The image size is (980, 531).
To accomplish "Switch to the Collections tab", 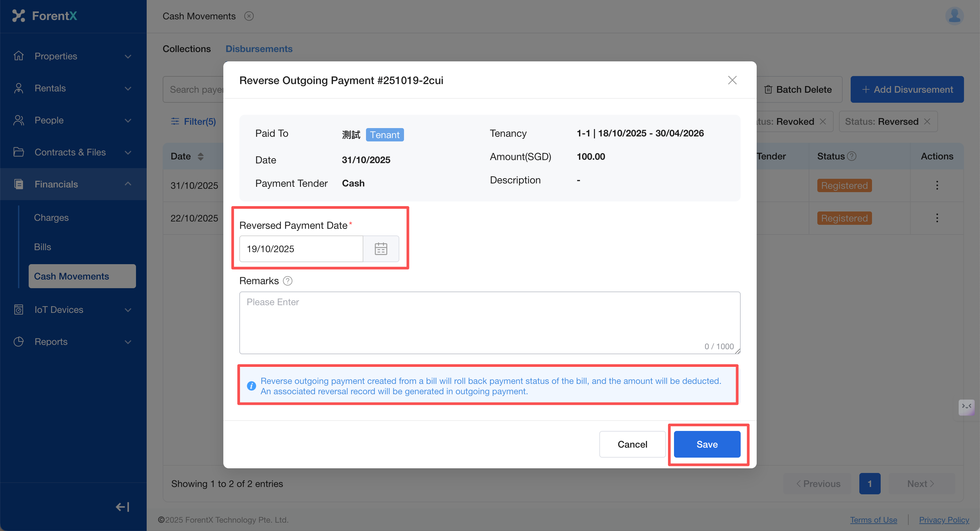I will (186, 49).
